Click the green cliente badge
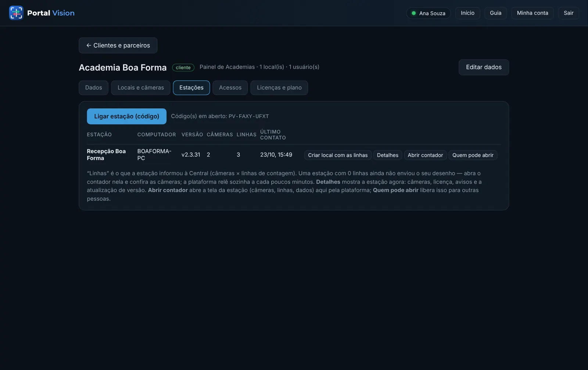The width and height of the screenshot is (588, 370). 183,68
